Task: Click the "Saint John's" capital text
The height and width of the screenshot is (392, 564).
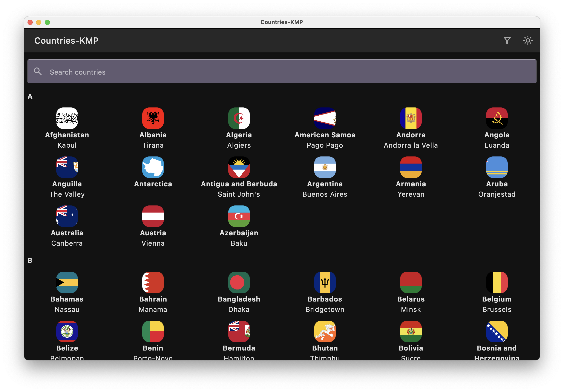Action: pos(239,194)
